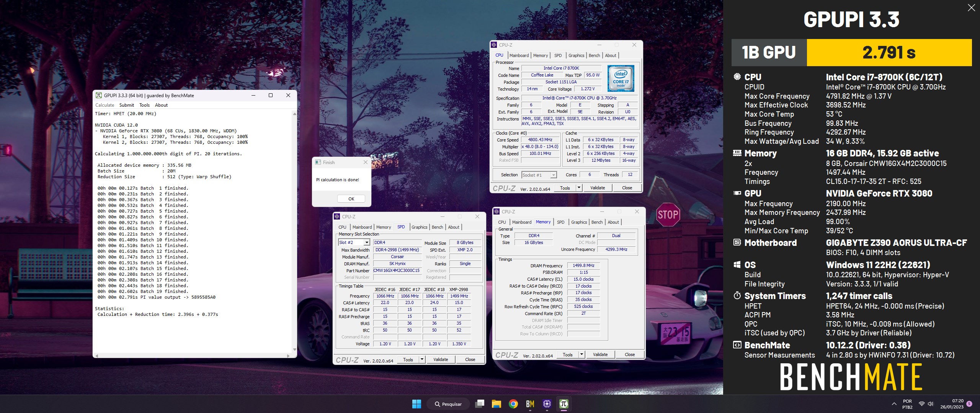This screenshot has height=413, width=980.
Task: Click Validate in CPU tab CPU-Z window
Action: 598,188
